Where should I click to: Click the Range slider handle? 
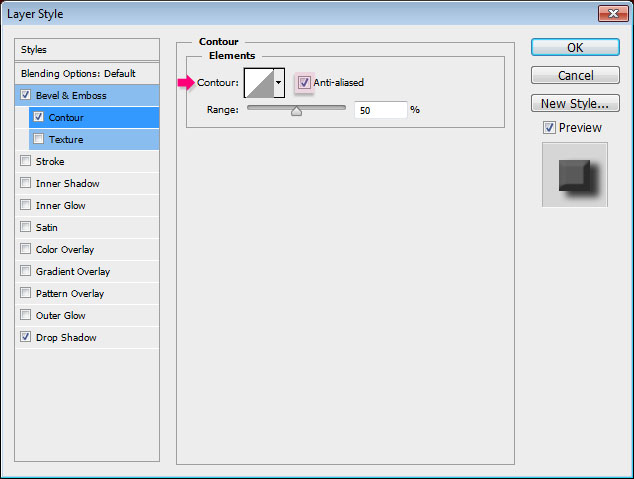click(296, 111)
